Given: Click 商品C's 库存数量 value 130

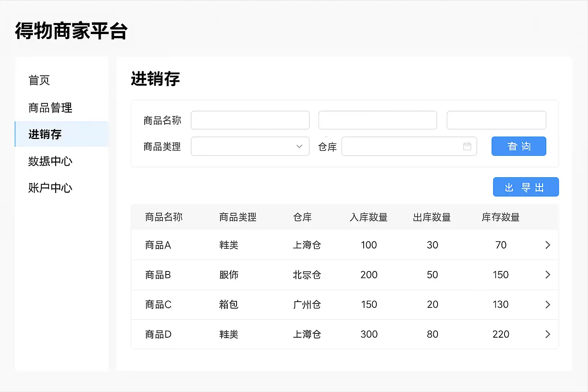Looking at the screenshot, I should [501, 305].
